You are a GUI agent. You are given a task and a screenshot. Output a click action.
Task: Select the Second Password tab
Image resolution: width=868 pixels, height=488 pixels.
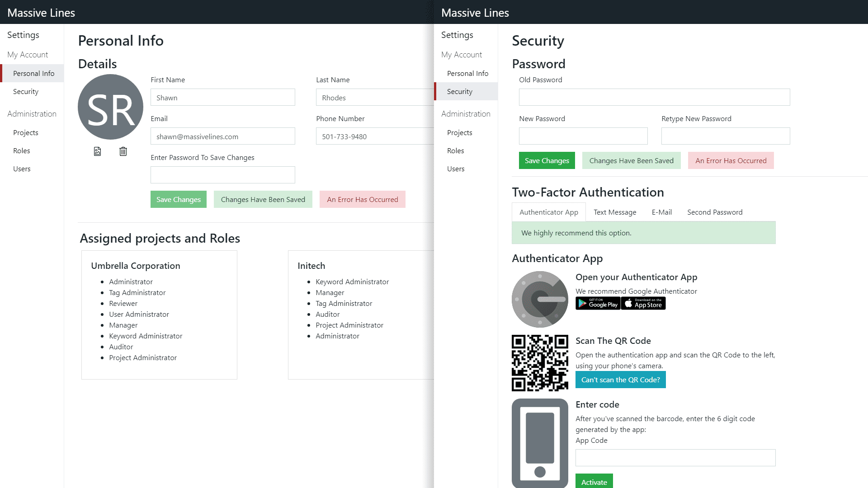[715, 212]
